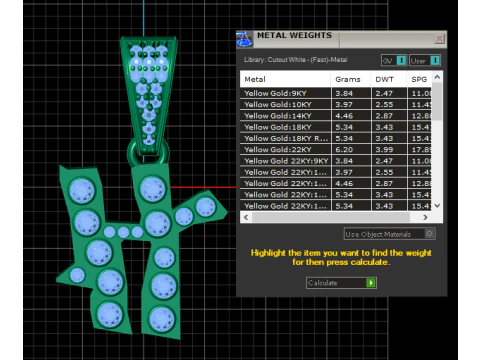Toggle Use Object Materials option
480x360 pixels.
point(389,234)
